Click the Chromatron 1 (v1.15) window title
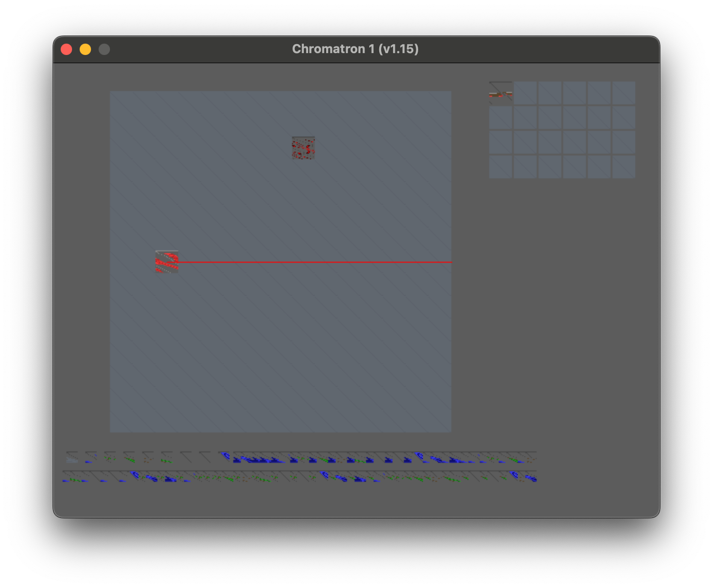The height and width of the screenshot is (588, 713). [355, 49]
